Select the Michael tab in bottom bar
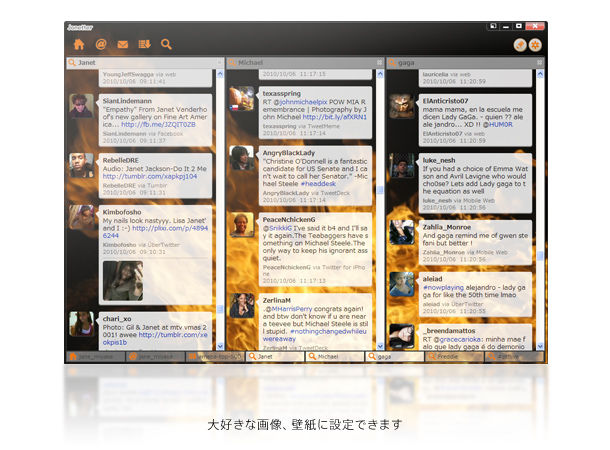Viewport: 610px width, 450px height. coord(335,356)
